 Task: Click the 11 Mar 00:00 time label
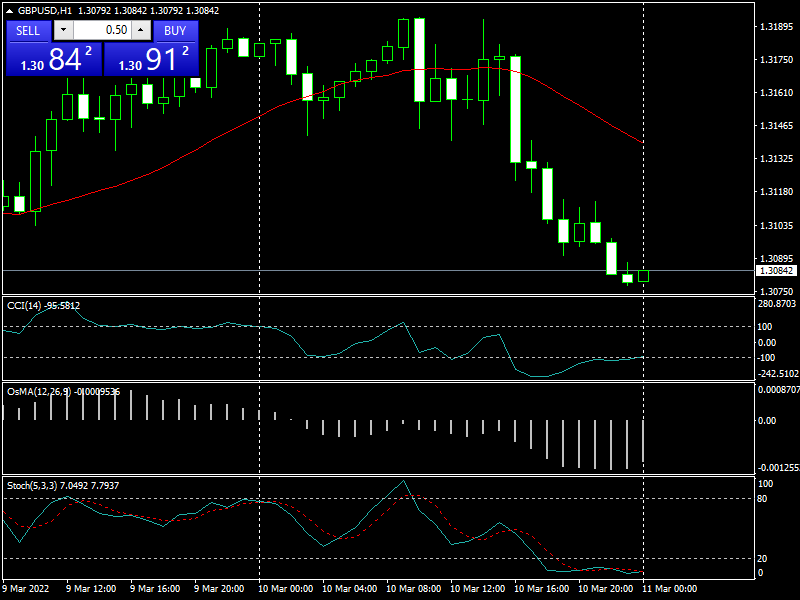[x=669, y=588]
